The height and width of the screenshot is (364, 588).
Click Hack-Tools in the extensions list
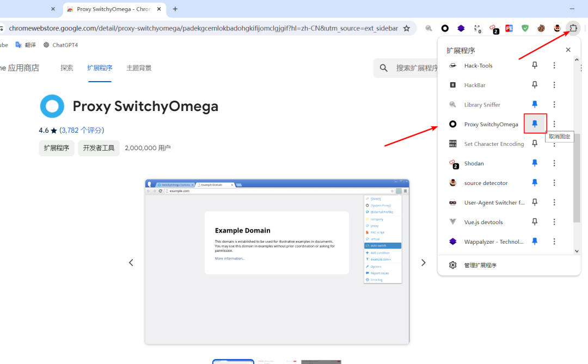click(x=478, y=66)
